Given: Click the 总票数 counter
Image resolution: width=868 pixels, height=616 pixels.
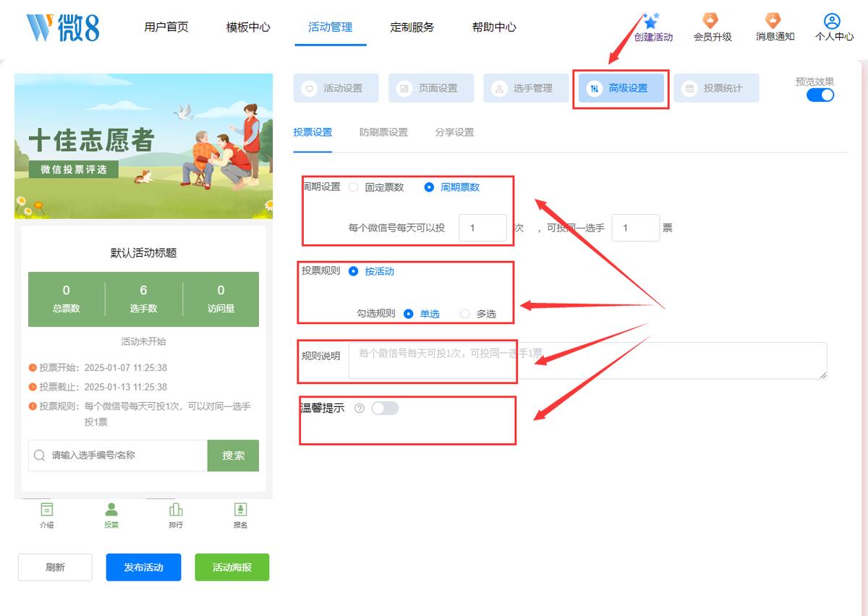Looking at the screenshot, I should click(x=66, y=299).
